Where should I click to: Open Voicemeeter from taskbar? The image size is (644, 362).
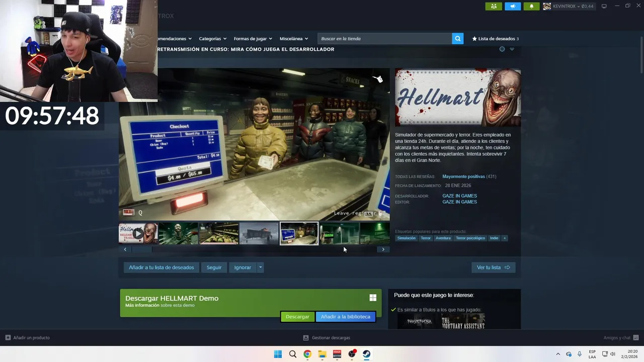pos(337,354)
